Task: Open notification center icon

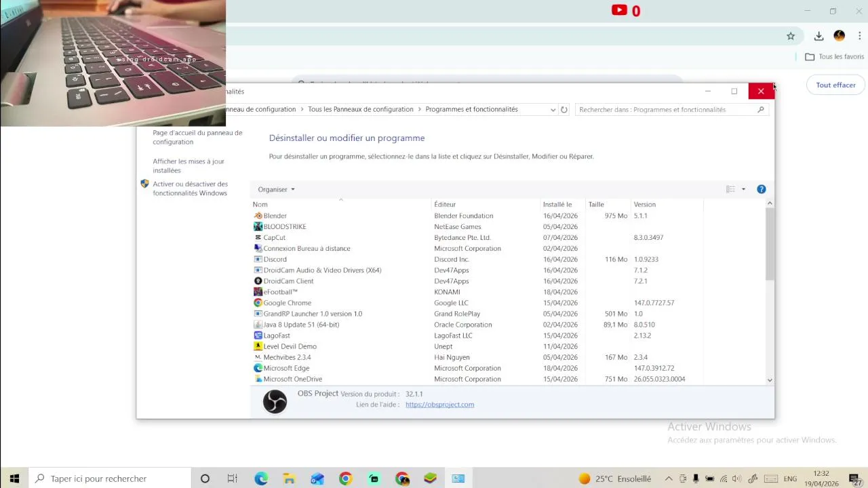Action: [854, 479]
